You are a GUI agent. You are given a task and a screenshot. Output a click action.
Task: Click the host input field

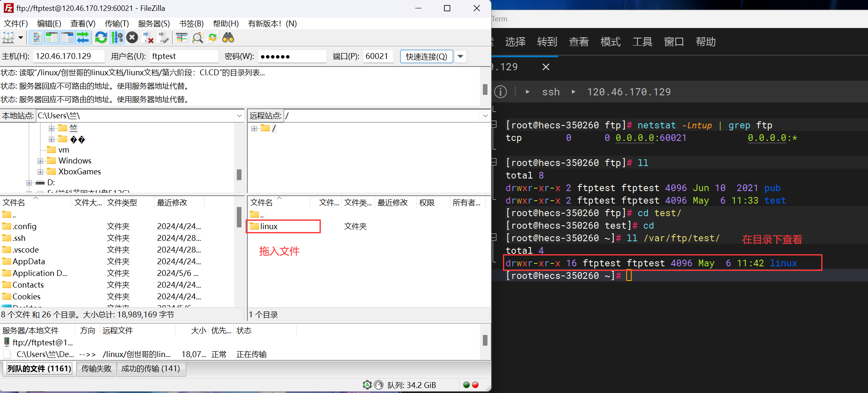click(x=69, y=56)
